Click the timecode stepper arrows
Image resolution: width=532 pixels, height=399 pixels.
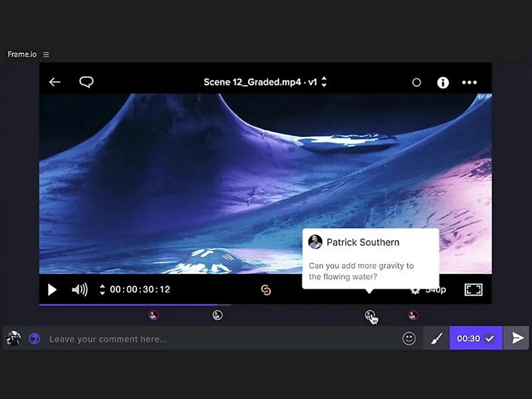coord(102,289)
